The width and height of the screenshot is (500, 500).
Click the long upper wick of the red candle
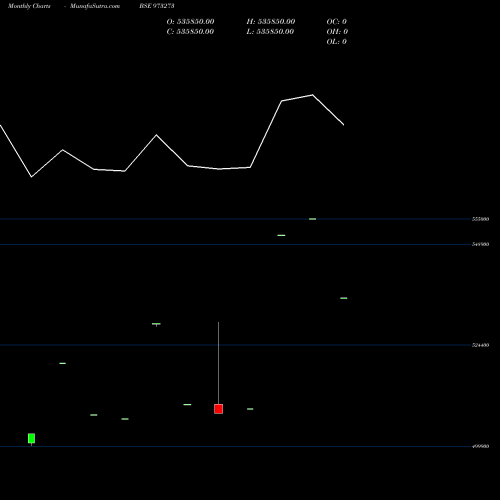(219, 363)
